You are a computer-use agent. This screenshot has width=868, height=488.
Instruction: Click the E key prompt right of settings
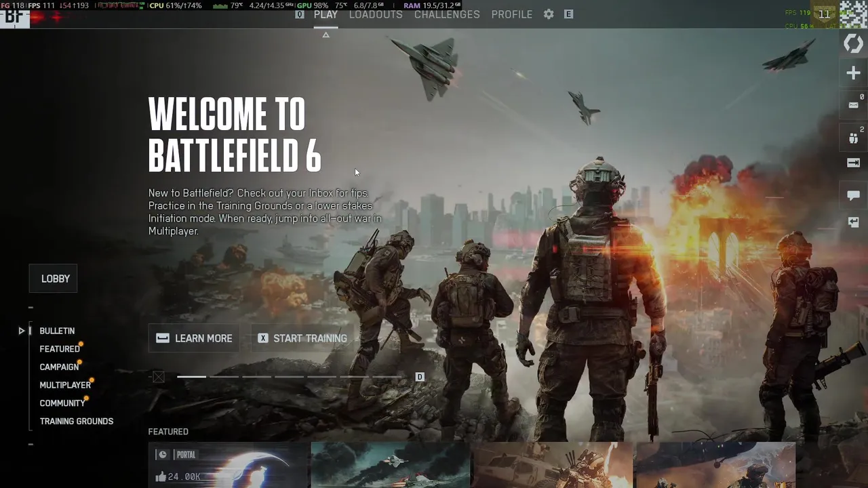[x=568, y=14]
